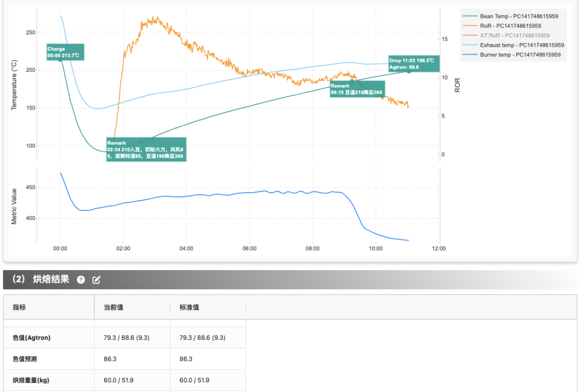Select the 色值预测 row label
Image resolution: width=580 pixels, height=392 pixels.
point(25,359)
